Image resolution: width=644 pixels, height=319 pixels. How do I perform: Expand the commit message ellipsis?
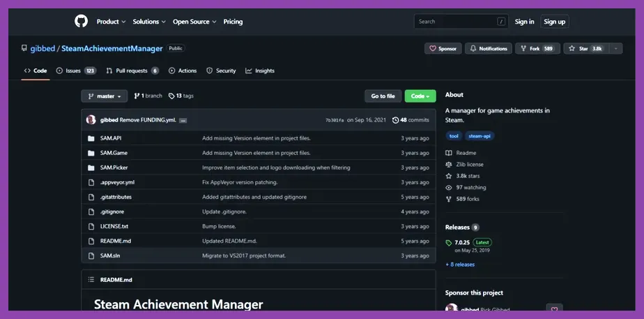(x=183, y=121)
